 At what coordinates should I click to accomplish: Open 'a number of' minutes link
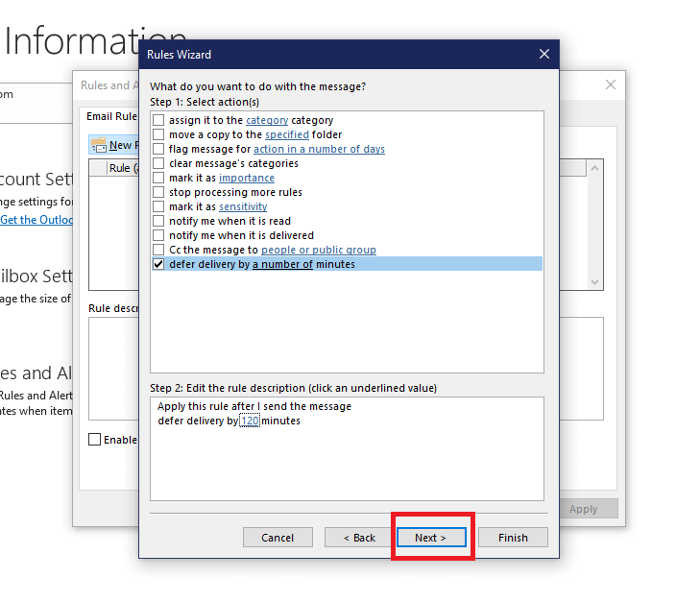282,264
